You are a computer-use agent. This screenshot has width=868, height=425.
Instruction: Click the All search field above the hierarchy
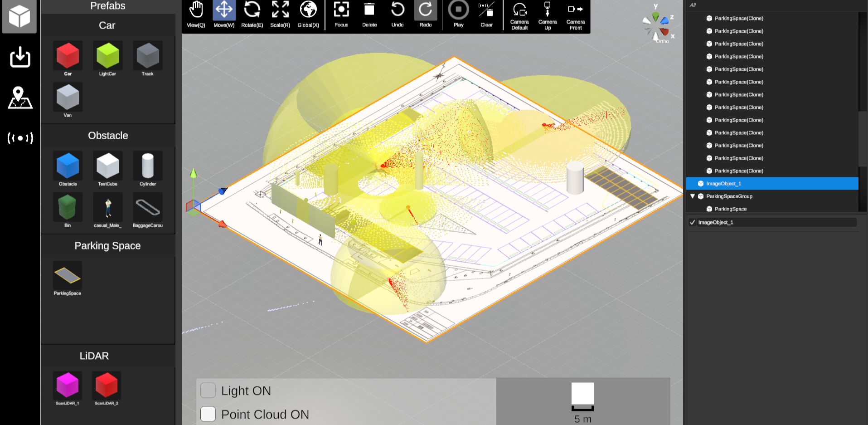tap(772, 5)
